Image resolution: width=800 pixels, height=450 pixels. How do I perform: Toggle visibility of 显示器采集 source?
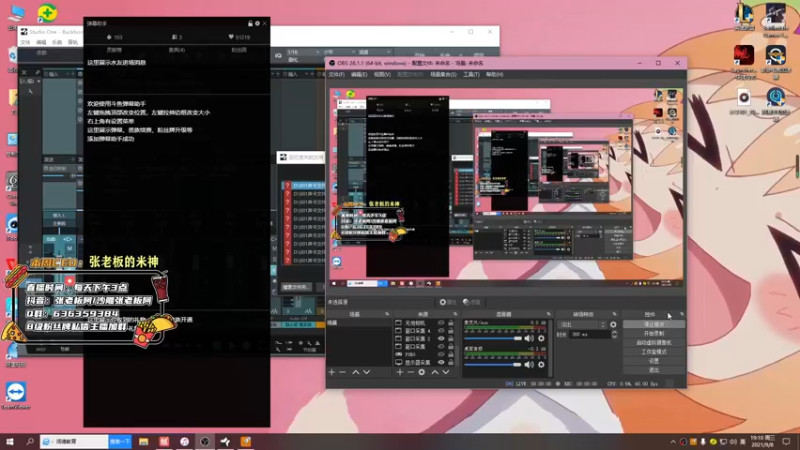tap(441, 362)
